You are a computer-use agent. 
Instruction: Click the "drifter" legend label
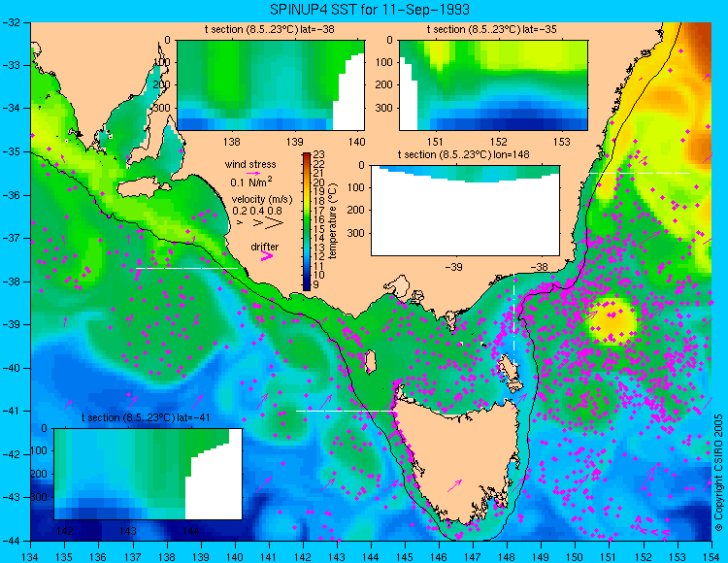[265, 247]
